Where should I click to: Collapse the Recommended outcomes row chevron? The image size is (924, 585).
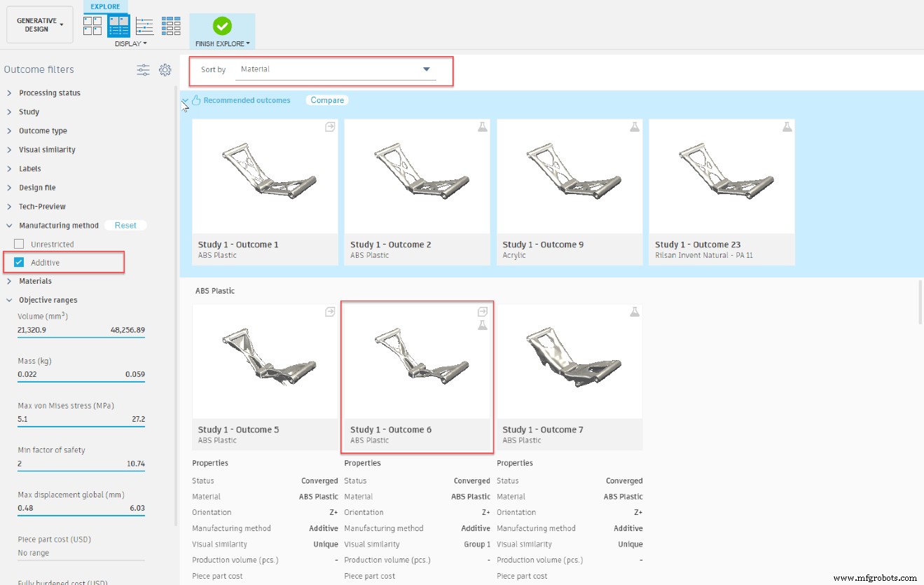coord(184,100)
